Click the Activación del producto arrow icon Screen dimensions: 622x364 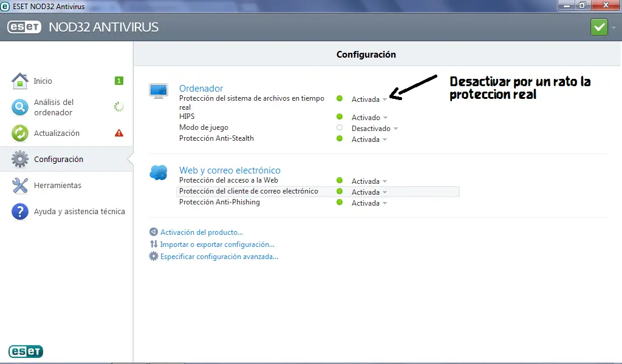(154, 232)
